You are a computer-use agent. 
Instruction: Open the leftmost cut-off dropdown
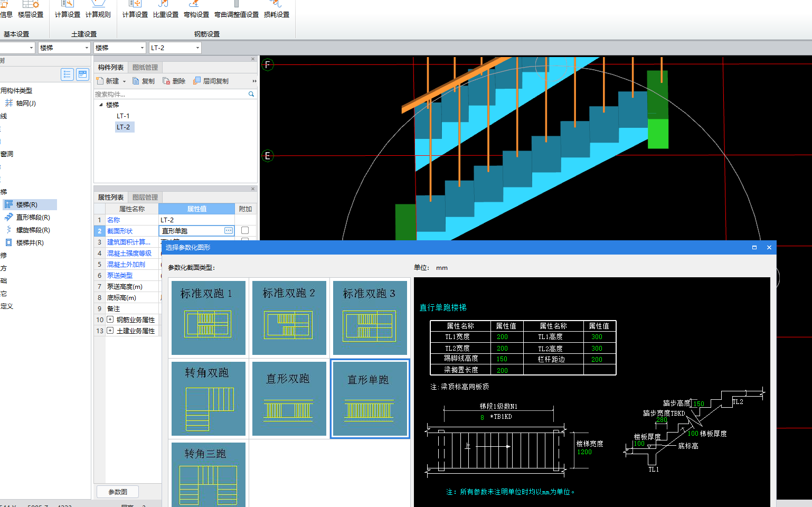pyautogui.click(x=31, y=48)
